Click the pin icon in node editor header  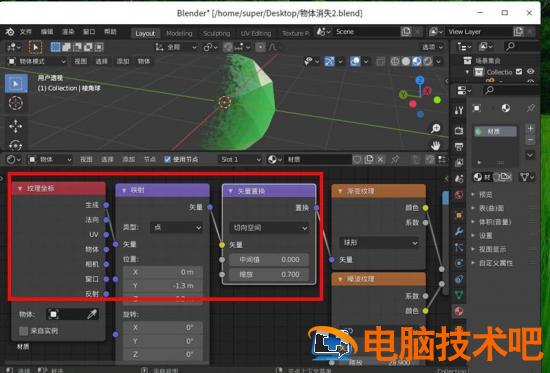point(395,160)
